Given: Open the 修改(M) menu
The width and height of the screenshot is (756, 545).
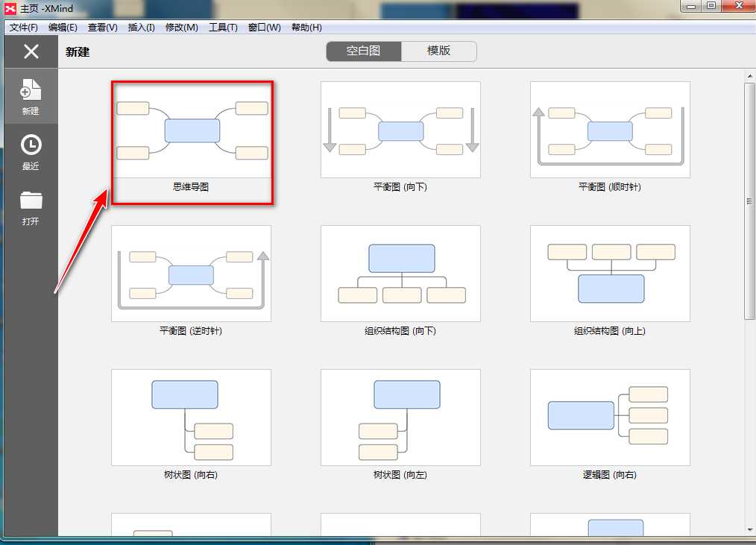Looking at the screenshot, I should pos(182,28).
